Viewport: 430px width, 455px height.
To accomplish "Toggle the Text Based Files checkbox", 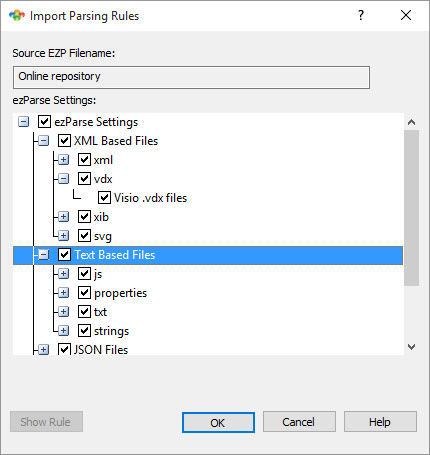I will [x=64, y=255].
